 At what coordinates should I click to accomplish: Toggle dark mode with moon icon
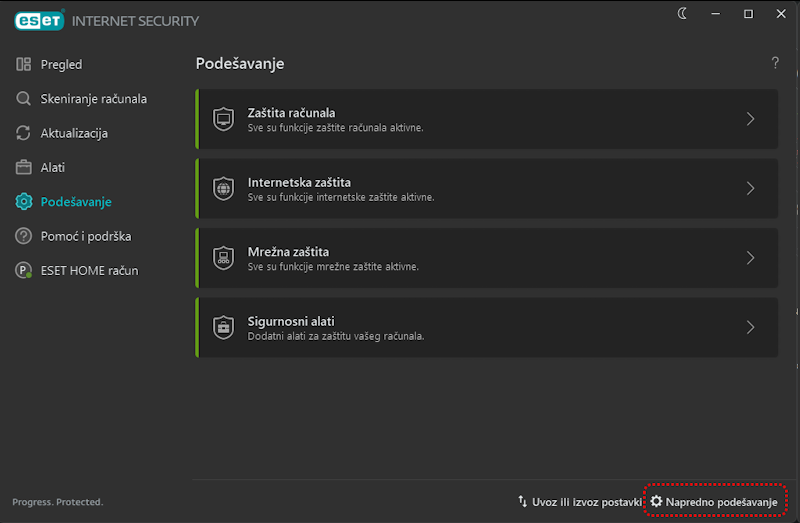682,14
